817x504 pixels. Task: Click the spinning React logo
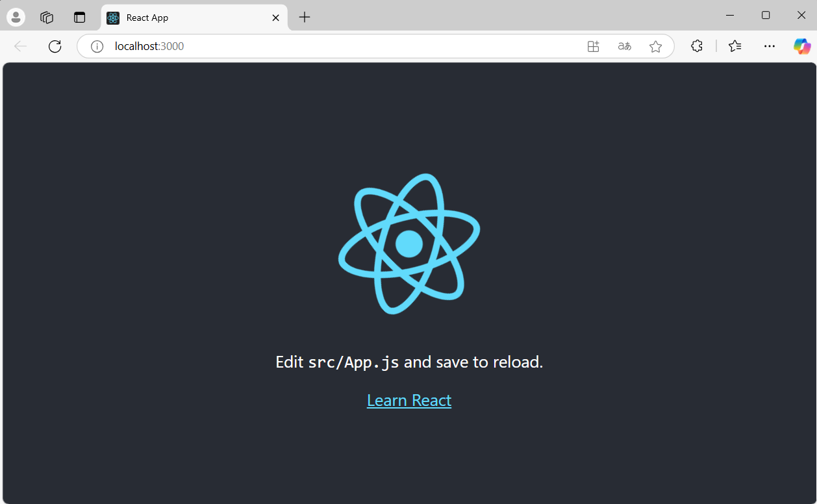click(409, 244)
